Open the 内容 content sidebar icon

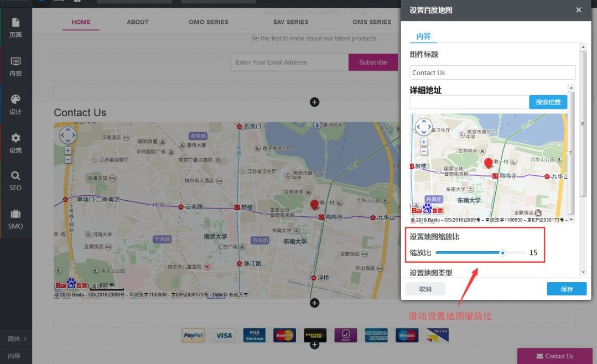coord(15,66)
